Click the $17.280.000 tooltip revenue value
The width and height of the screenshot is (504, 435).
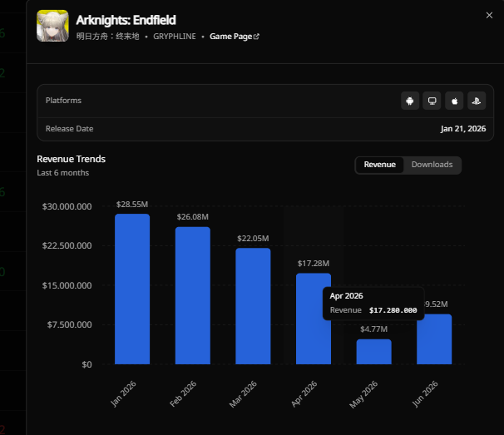(x=393, y=310)
